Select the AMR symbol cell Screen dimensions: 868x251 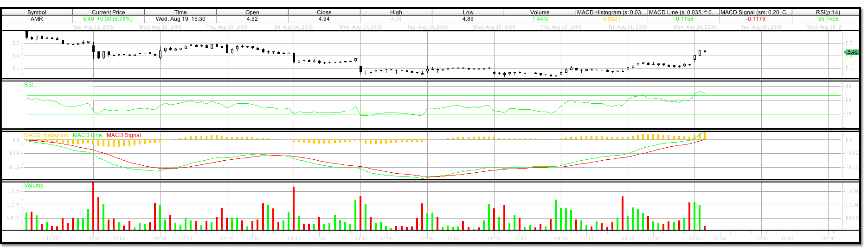pyautogui.click(x=37, y=19)
